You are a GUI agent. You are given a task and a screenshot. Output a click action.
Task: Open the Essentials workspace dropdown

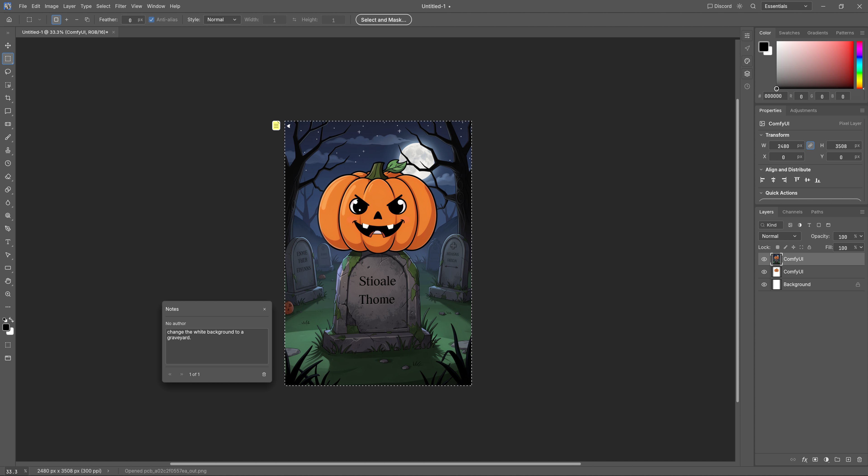(786, 6)
